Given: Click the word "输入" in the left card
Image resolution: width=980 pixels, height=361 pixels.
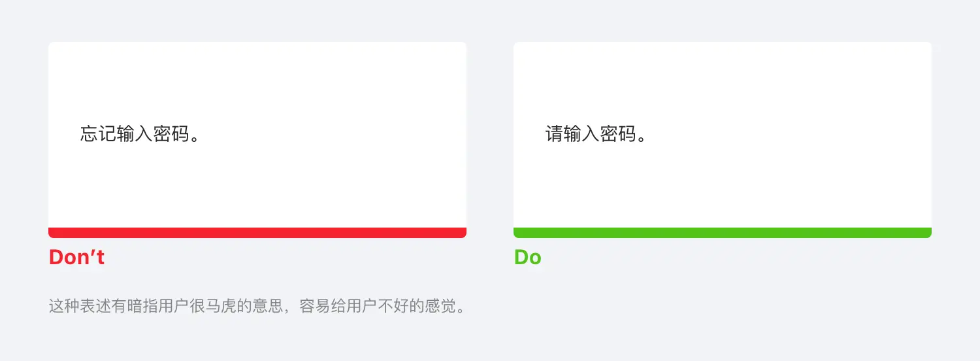Looking at the screenshot, I should pyautogui.click(x=135, y=134).
